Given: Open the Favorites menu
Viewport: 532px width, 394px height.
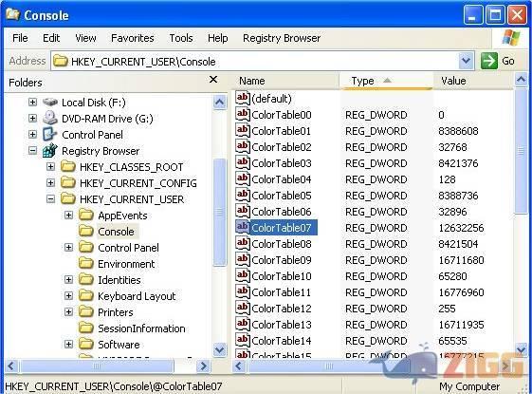Looking at the screenshot, I should pyautogui.click(x=133, y=38).
